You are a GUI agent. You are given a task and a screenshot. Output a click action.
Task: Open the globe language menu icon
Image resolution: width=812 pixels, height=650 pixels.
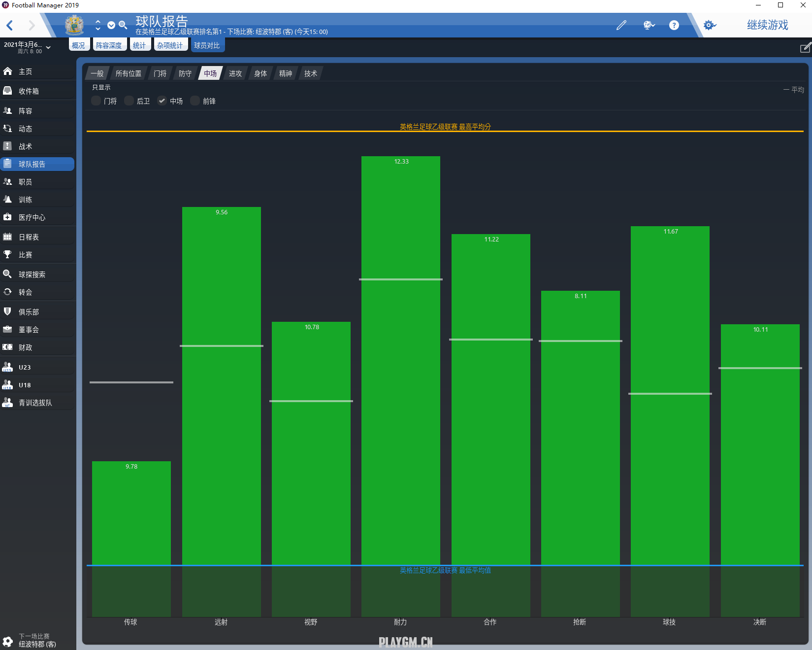(649, 25)
